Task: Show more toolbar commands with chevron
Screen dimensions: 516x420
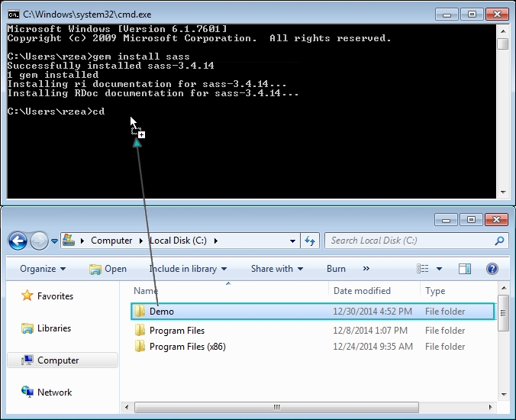Action: tap(366, 269)
